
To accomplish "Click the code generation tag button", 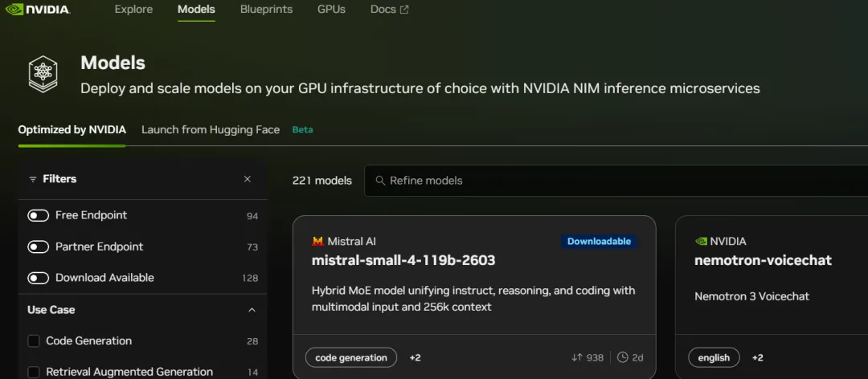I will pyautogui.click(x=351, y=357).
